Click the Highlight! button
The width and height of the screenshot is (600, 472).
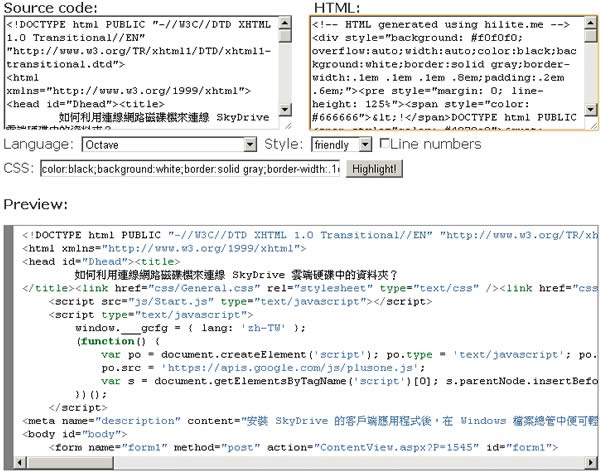pos(374,169)
